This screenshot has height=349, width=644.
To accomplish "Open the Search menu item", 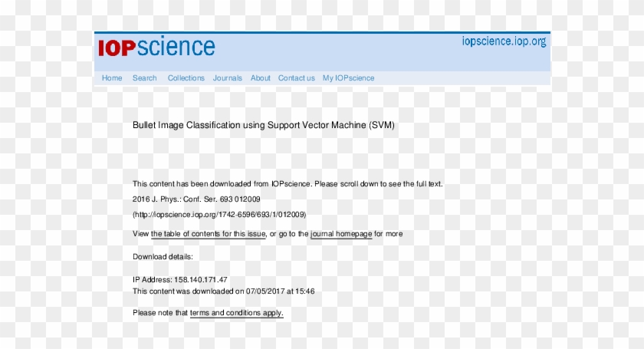I will tap(144, 78).
